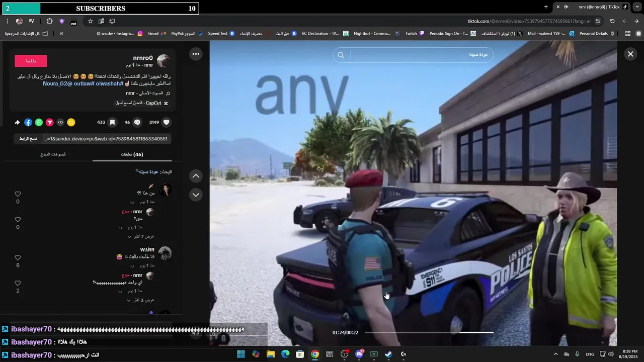
Task: Seek the video using the progress bar
Action: 429,332
